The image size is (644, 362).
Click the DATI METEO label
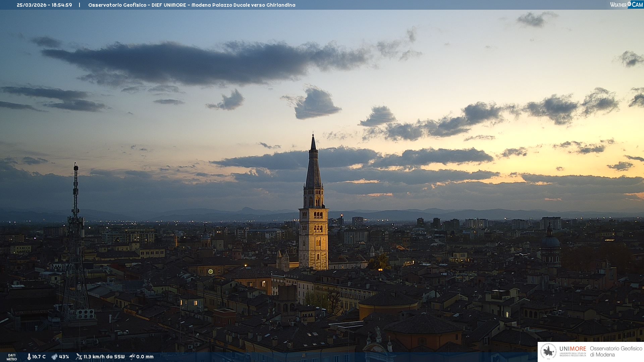coord(12,357)
